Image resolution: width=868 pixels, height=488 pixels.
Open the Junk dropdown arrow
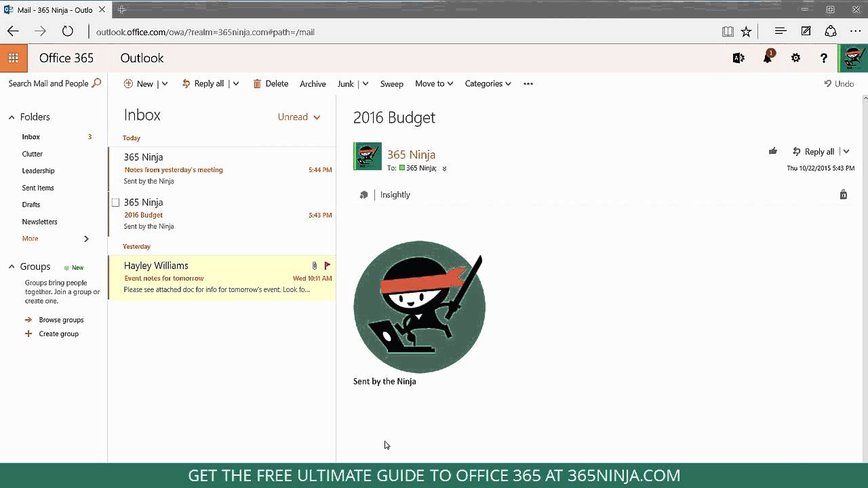[x=365, y=84]
